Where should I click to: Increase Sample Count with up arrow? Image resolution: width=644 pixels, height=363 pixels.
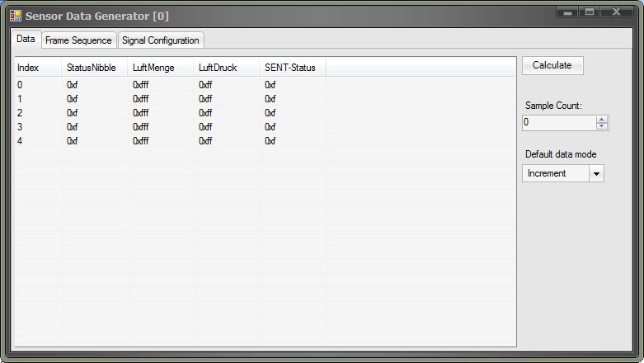602,119
